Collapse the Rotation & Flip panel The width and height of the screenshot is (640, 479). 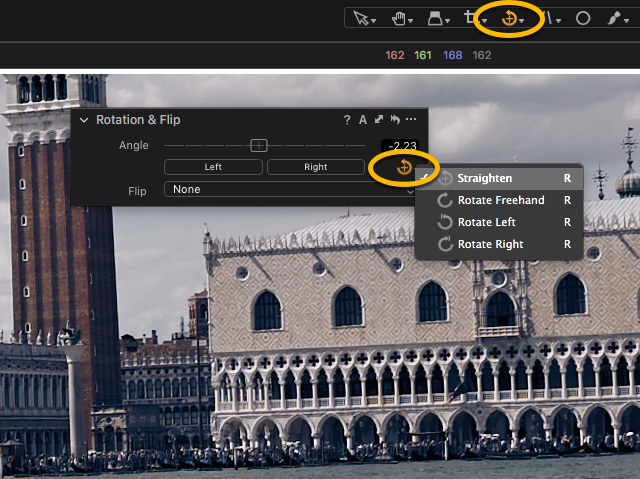[84, 120]
